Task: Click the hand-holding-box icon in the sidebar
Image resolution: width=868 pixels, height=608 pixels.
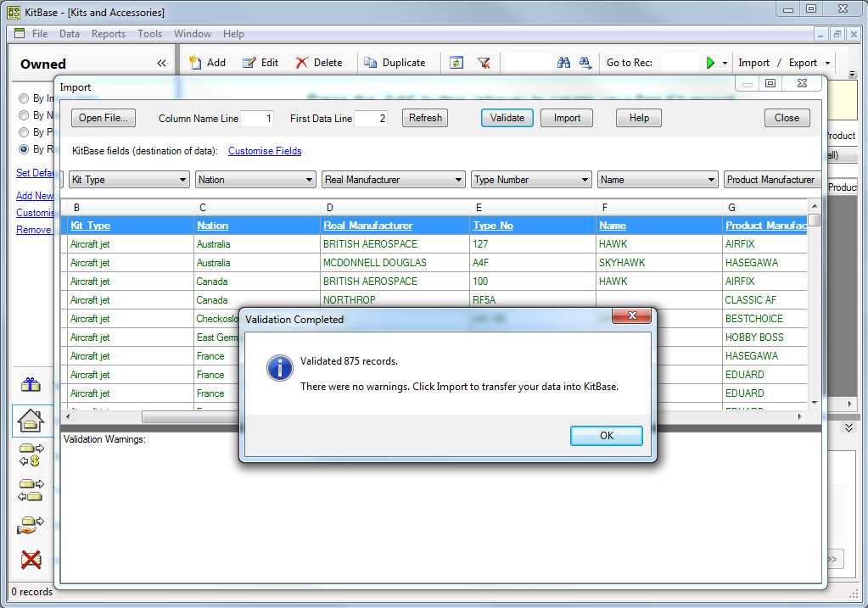Action: [x=31, y=525]
